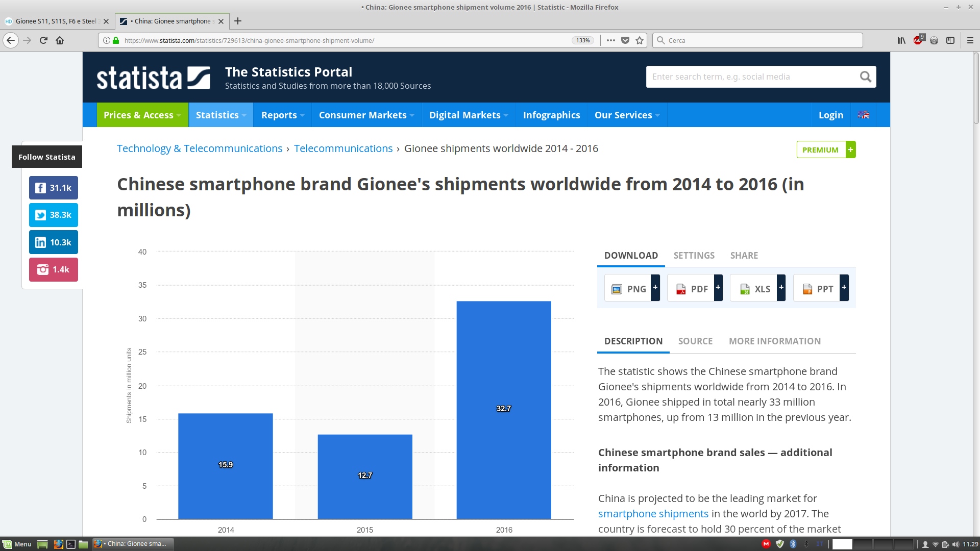Click the Statista logo
This screenshot has height=551, width=980.
point(153,78)
